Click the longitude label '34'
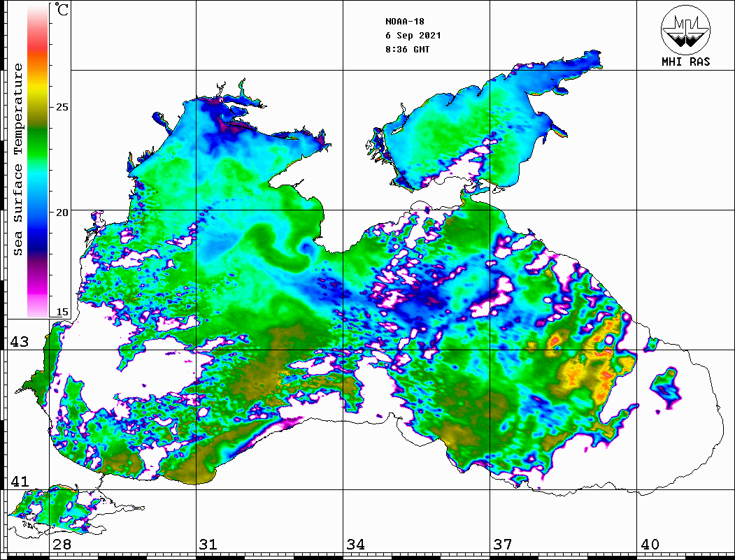 pyautogui.click(x=356, y=545)
